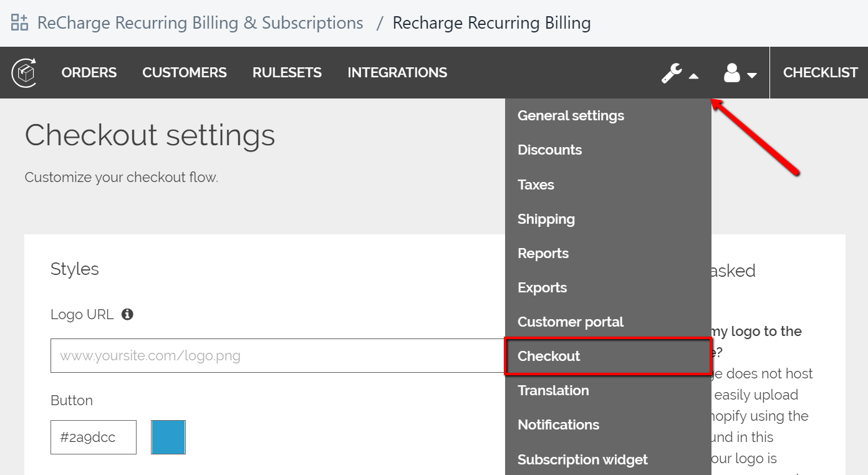868x475 pixels.
Task: Click the Logo URL info icon
Action: click(127, 314)
